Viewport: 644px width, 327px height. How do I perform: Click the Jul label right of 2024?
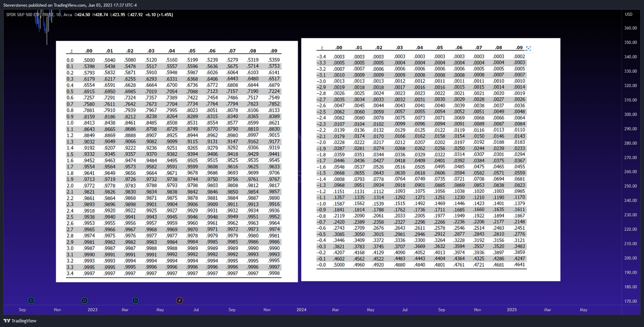(405, 310)
